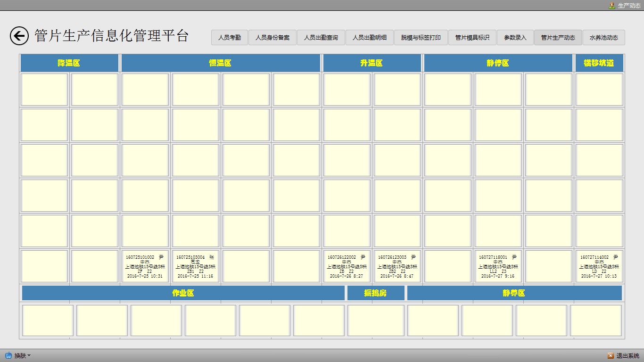
Task: Select the cell with ID 160727118001
Action: pos(498,266)
